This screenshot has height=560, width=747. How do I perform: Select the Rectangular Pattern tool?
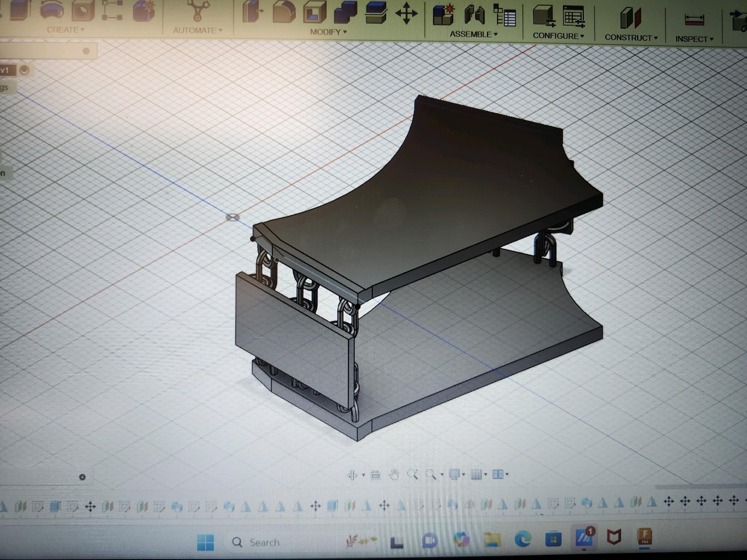pyautogui.click(x=112, y=10)
